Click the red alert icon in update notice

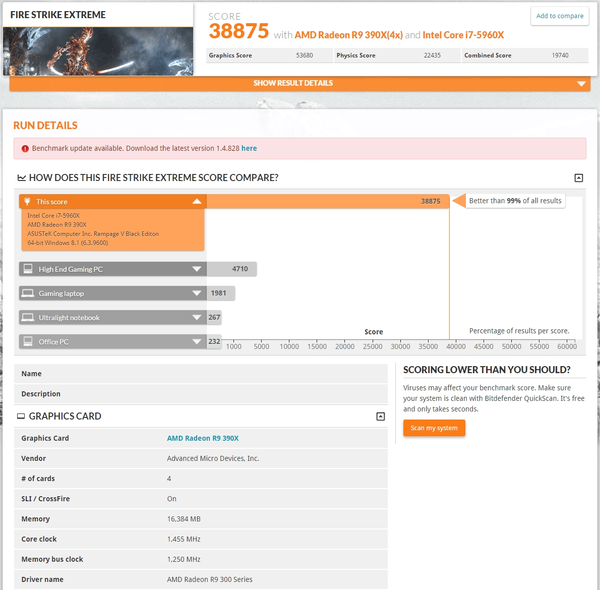(x=25, y=149)
